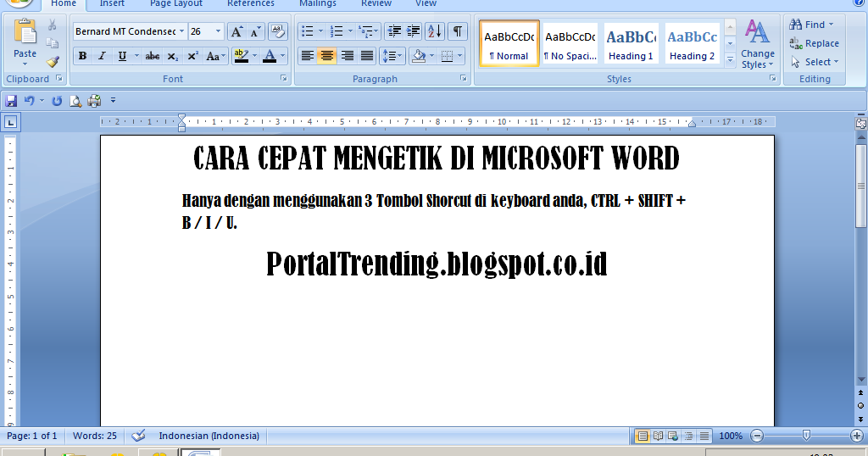868x456 pixels.
Task: Click the Cut scissors icon
Action: [x=52, y=25]
